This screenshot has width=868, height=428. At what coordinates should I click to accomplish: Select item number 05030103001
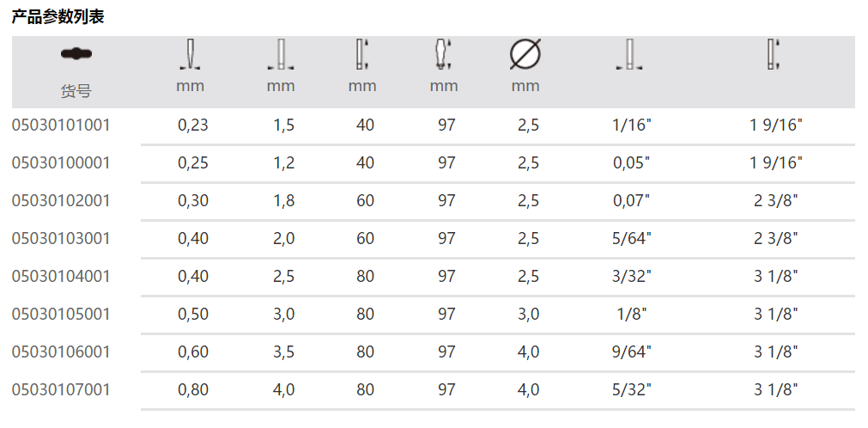point(61,239)
